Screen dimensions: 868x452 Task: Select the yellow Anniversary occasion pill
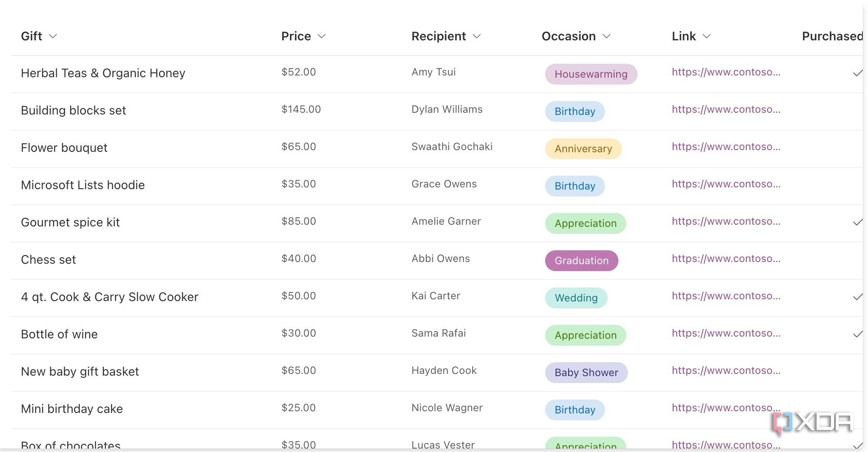(583, 149)
